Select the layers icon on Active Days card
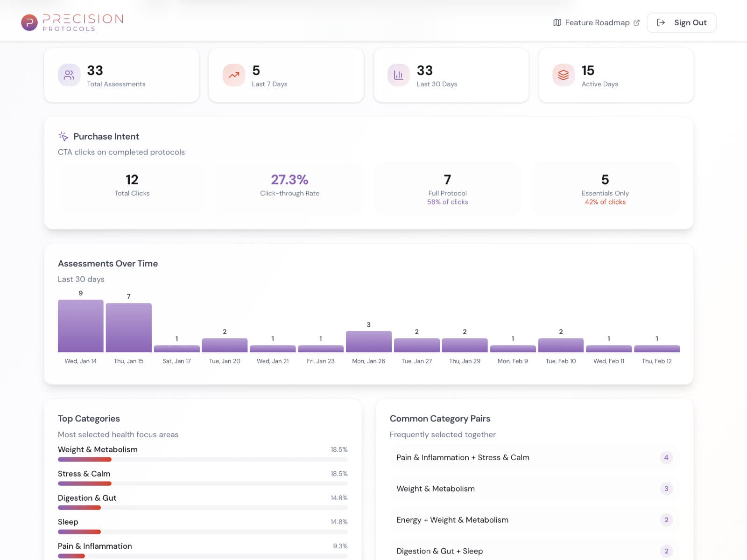Viewport: 747px width, 560px height. [x=563, y=75]
